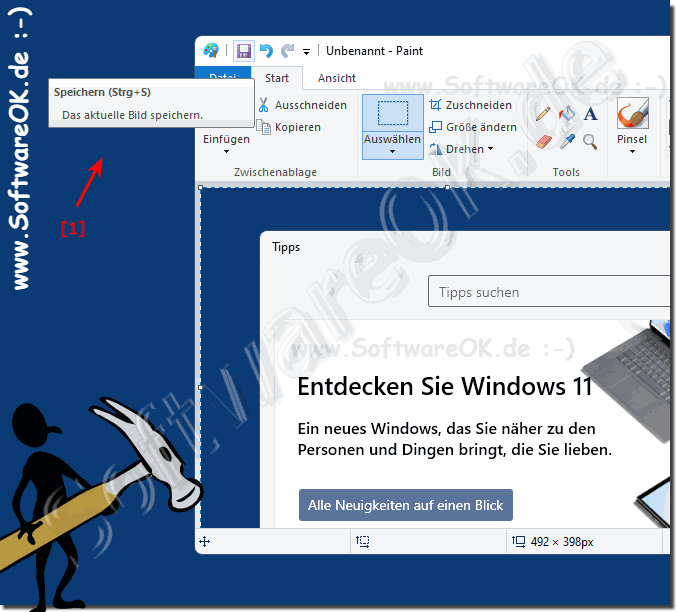
Task: Save the image with the floppy disk icon
Action: tap(244, 51)
